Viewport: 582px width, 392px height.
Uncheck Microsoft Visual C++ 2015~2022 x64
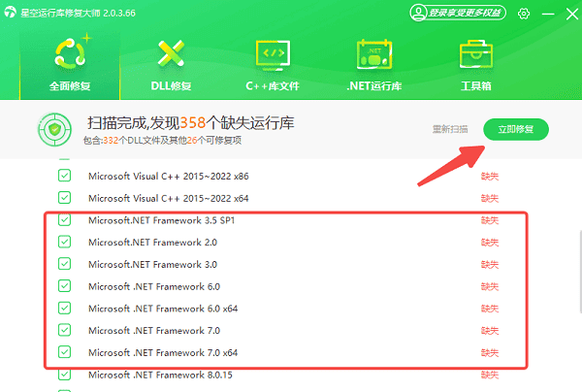point(65,198)
